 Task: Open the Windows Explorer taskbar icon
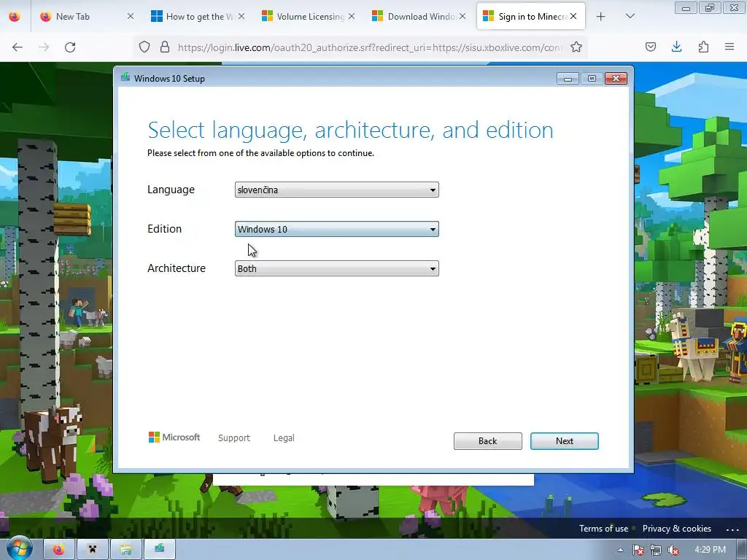pos(126,550)
